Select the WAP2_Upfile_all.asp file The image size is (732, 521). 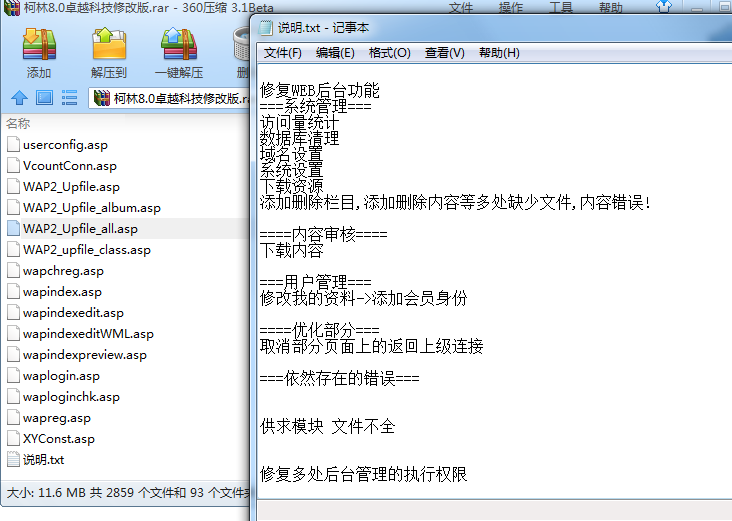click(x=80, y=229)
